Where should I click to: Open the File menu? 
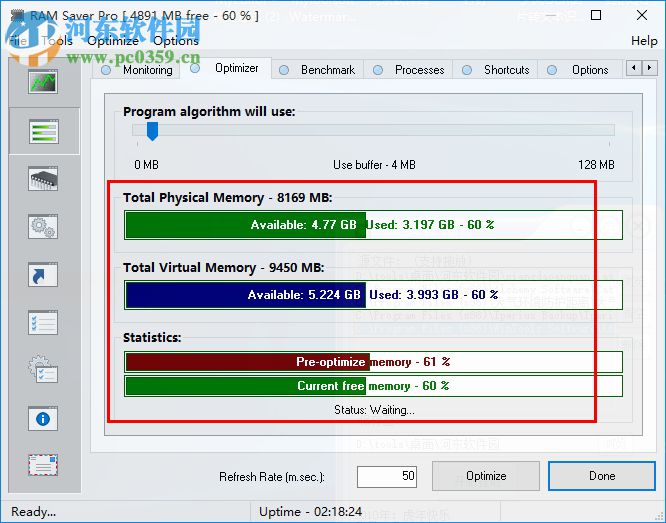(x=18, y=41)
